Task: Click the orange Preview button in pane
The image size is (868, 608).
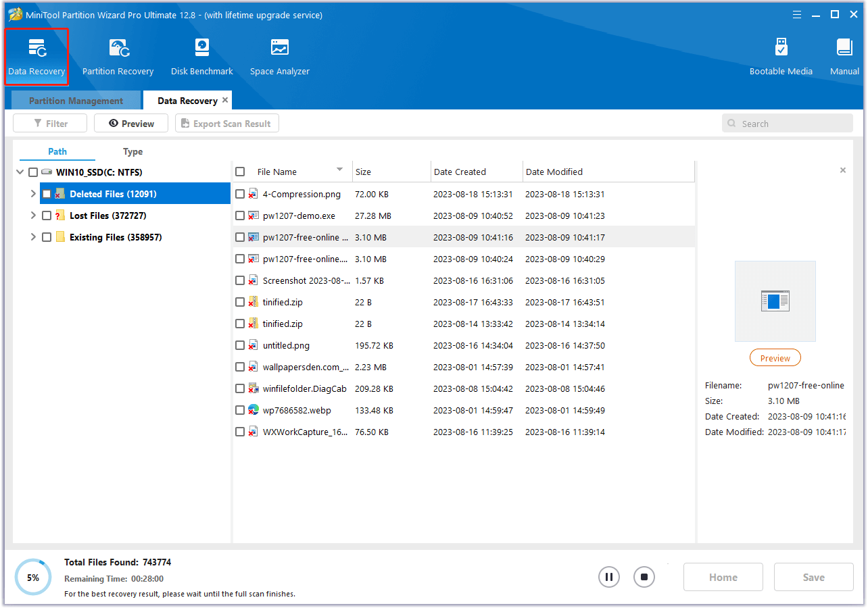Action: (775, 358)
